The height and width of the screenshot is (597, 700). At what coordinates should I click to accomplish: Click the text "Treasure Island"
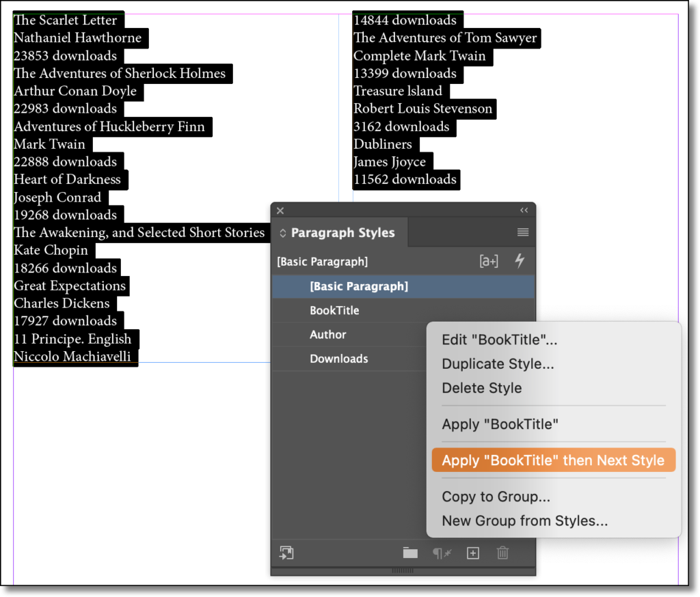pos(398,91)
